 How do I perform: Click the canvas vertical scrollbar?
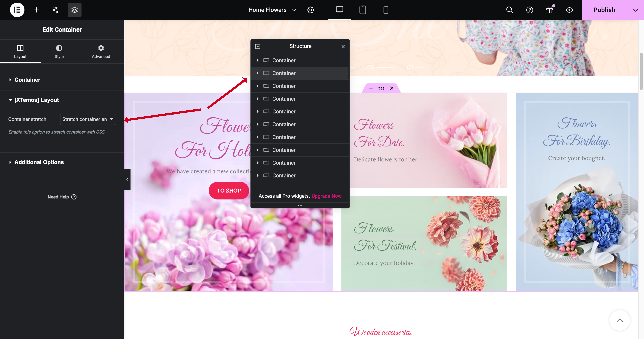click(641, 71)
